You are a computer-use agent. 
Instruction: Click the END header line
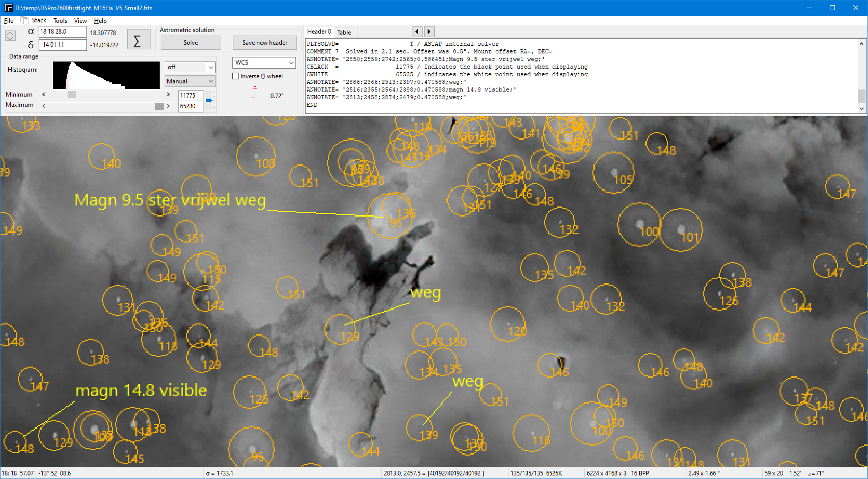[x=312, y=105]
